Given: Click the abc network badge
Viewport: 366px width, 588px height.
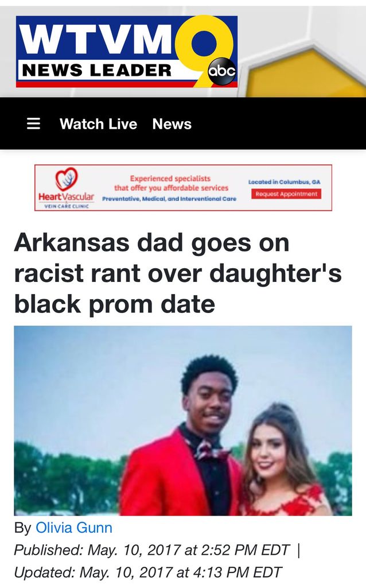Looking at the screenshot, I should click(222, 71).
